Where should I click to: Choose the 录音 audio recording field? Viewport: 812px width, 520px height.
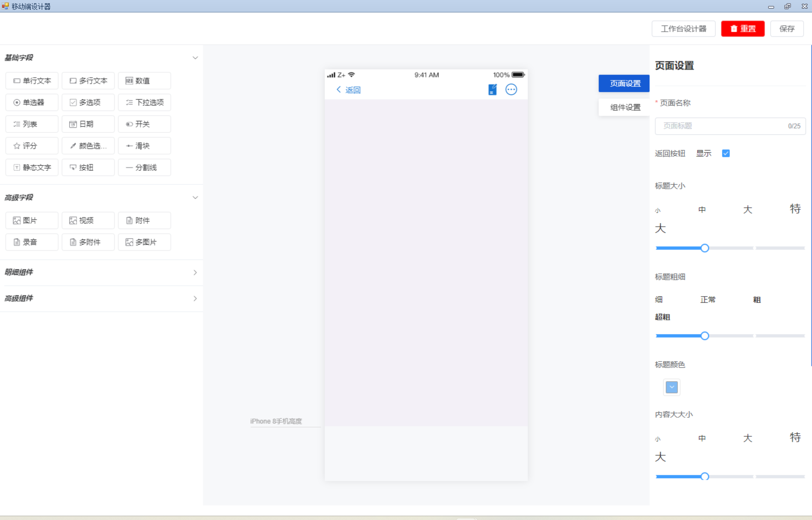pyautogui.click(x=32, y=242)
